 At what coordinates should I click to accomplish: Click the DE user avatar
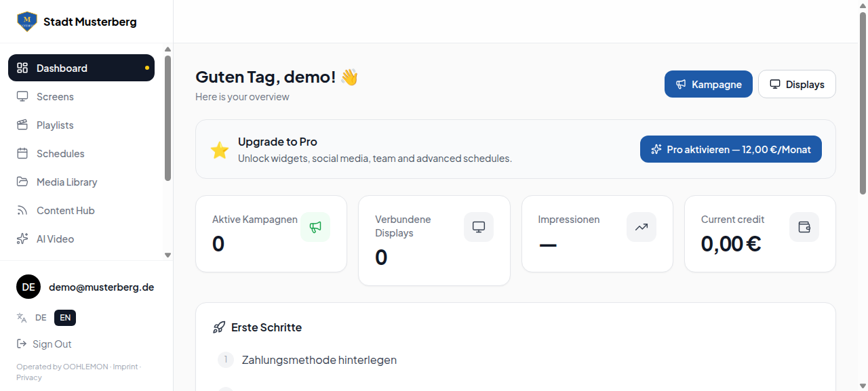click(x=28, y=287)
